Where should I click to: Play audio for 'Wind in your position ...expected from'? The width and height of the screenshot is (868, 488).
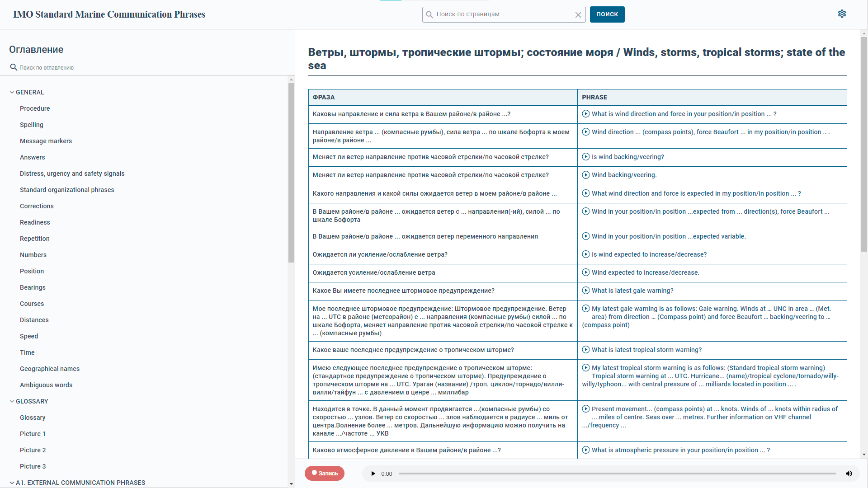[x=586, y=211]
